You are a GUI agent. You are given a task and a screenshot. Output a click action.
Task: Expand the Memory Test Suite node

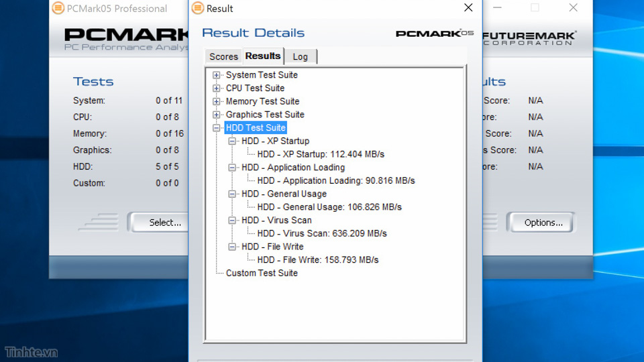point(216,101)
